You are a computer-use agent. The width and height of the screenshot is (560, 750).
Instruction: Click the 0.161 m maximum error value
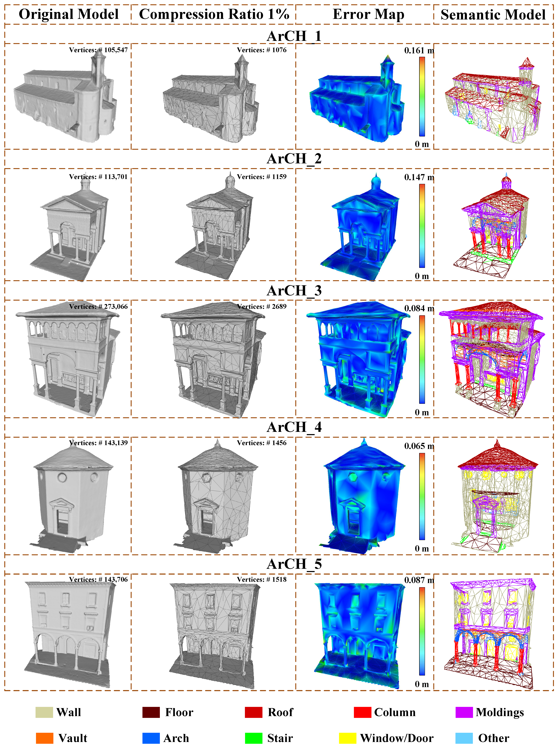419,51
